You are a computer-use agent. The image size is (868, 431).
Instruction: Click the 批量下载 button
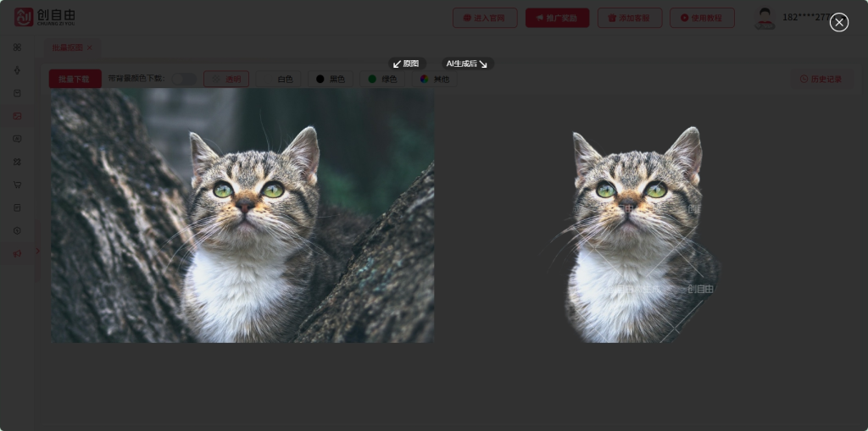click(75, 79)
